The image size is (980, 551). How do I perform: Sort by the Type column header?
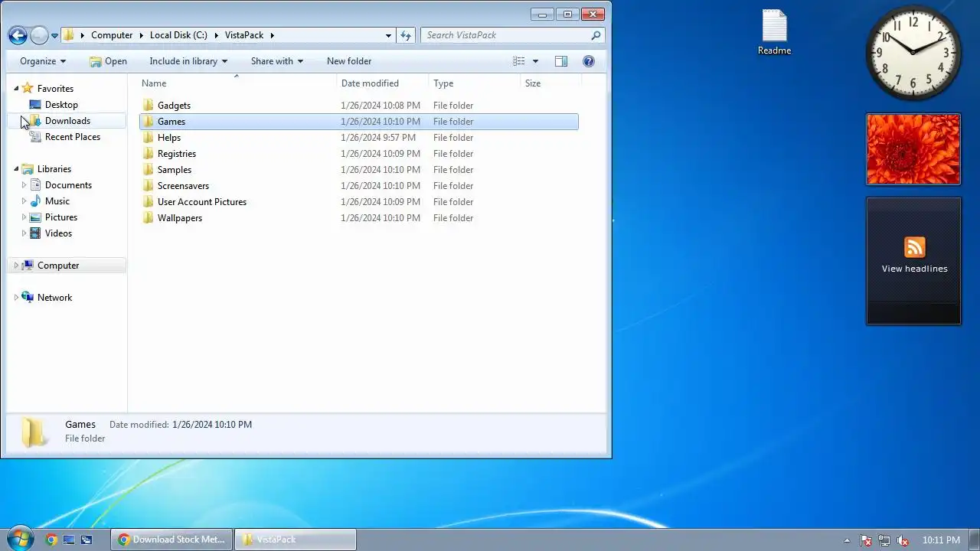(x=475, y=83)
